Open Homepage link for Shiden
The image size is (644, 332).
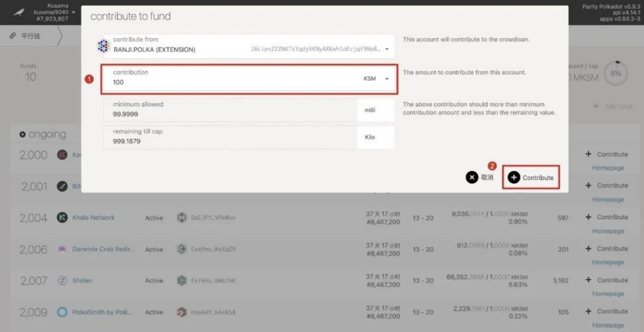(608, 294)
